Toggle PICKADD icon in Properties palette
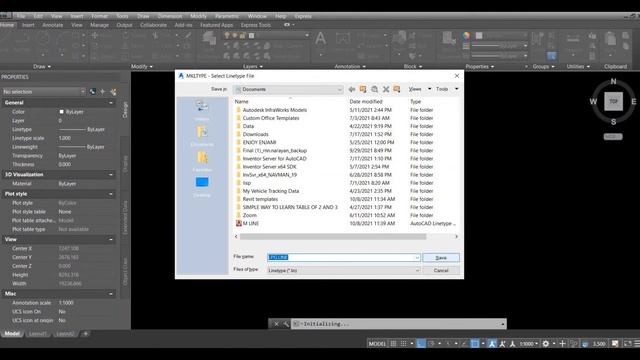The image size is (640, 360). [x=93, y=92]
